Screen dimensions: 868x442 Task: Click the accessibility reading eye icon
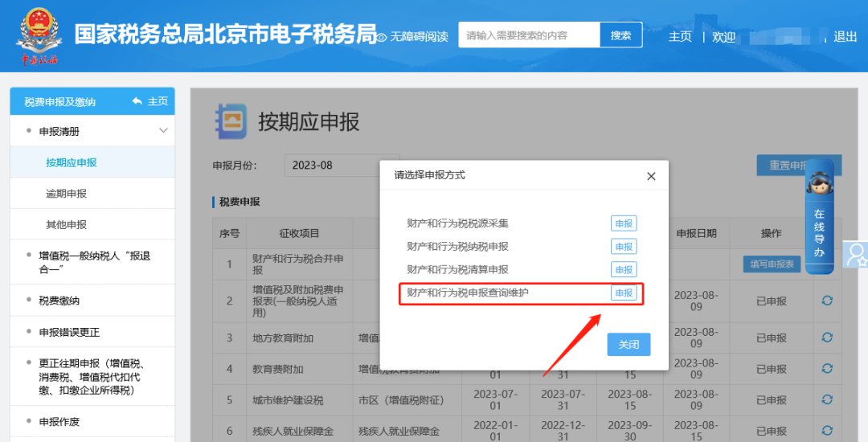pyautogui.click(x=382, y=37)
